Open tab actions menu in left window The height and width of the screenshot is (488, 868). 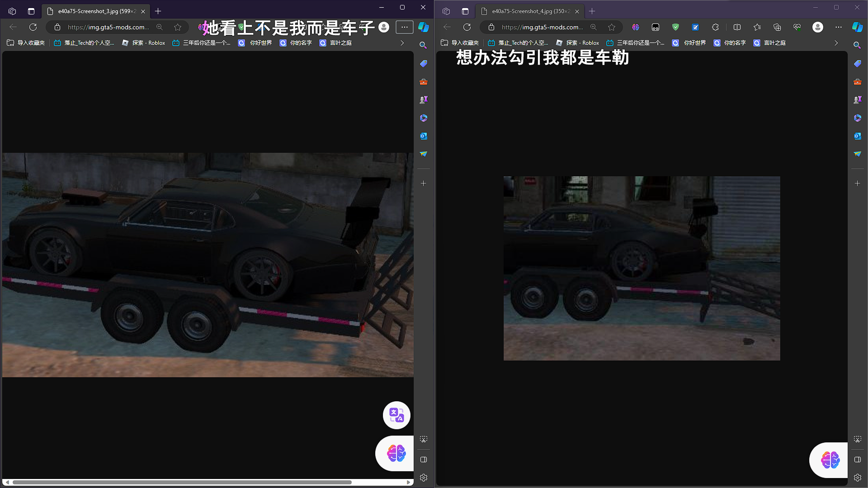tap(31, 11)
